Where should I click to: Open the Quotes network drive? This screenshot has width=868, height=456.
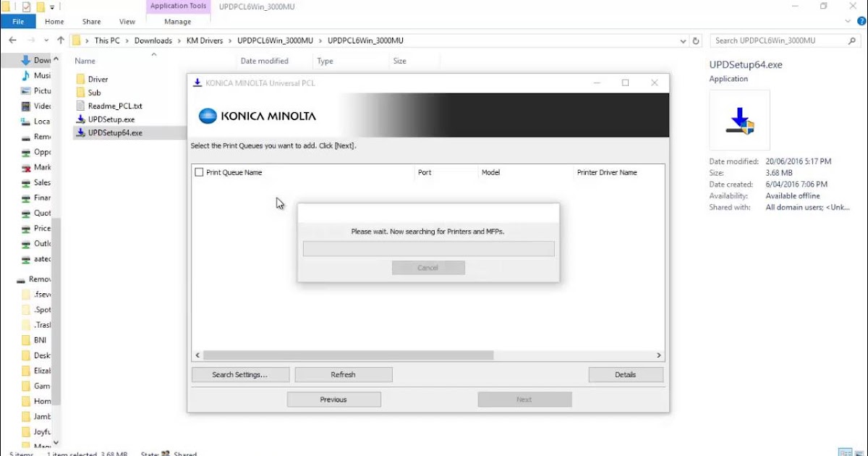click(x=35, y=213)
